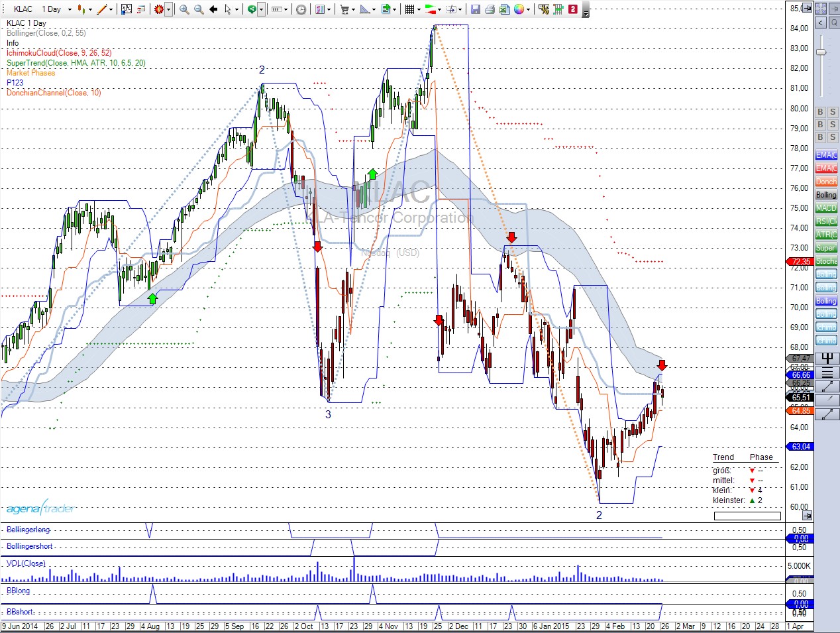840x633 pixels.
Task: Click the clock icon in toolbar
Action: pos(301,9)
